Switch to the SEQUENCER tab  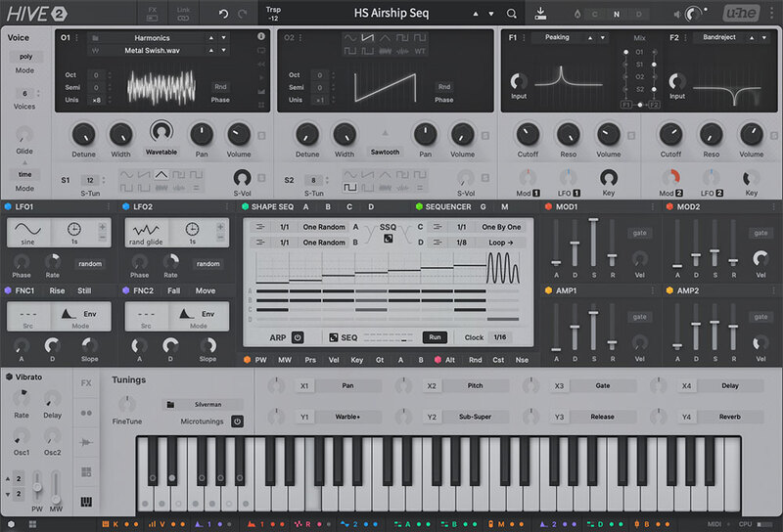[x=448, y=207]
